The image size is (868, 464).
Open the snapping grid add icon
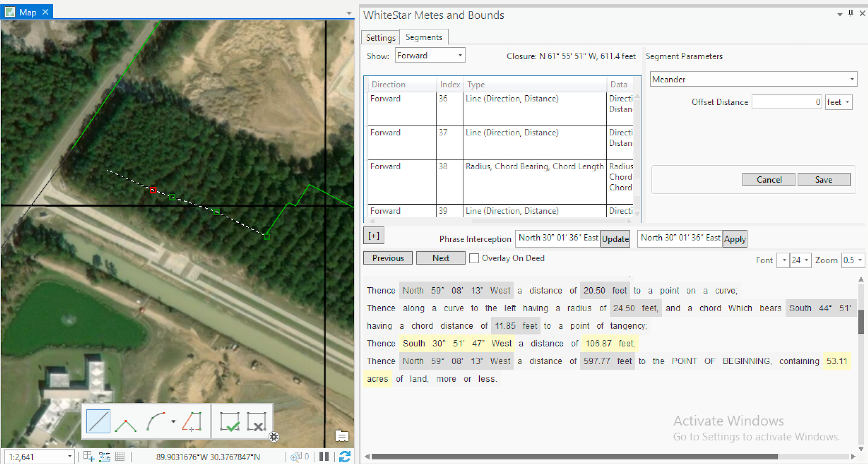pyautogui.click(x=89, y=457)
